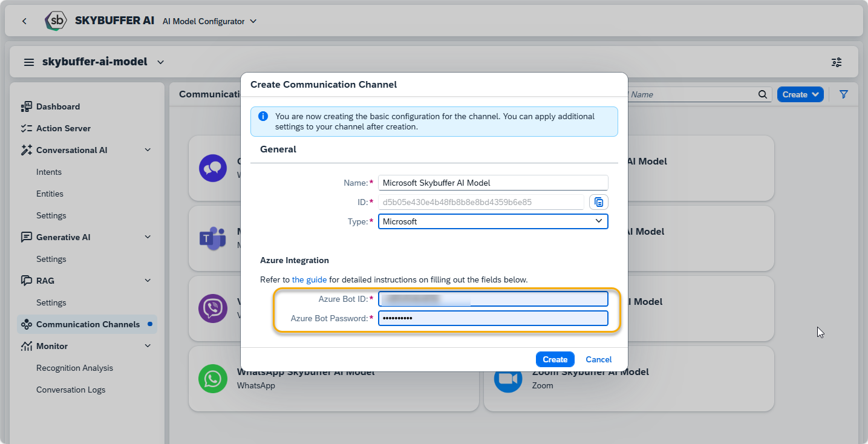Image resolution: width=868 pixels, height=444 pixels.
Task: Open the guide link
Action: (309, 279)
